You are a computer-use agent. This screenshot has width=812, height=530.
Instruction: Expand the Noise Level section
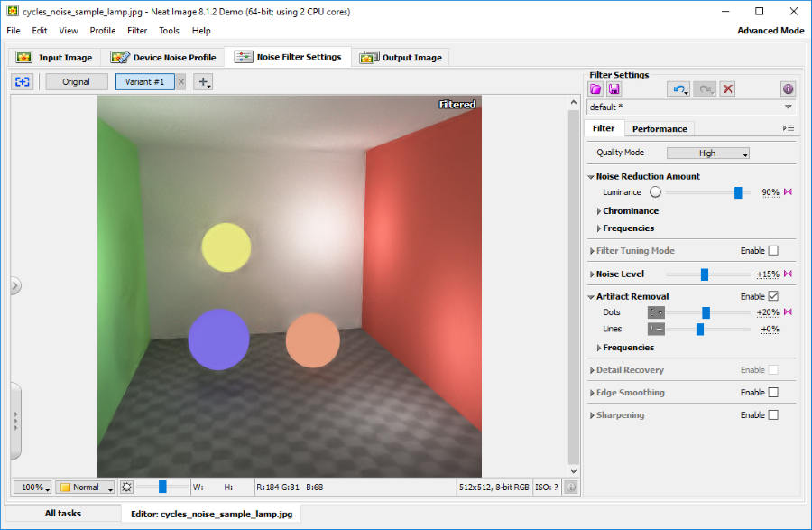pos(592,274)
